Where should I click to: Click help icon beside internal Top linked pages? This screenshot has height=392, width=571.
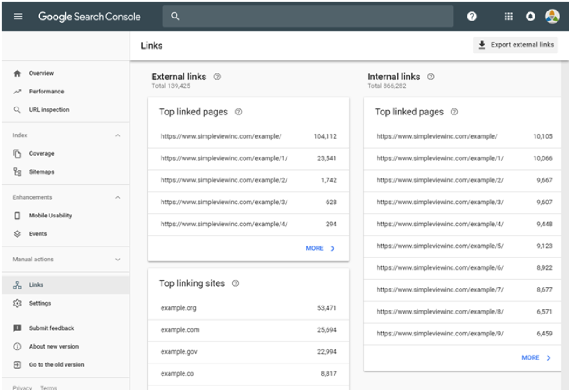coord(454,112)
